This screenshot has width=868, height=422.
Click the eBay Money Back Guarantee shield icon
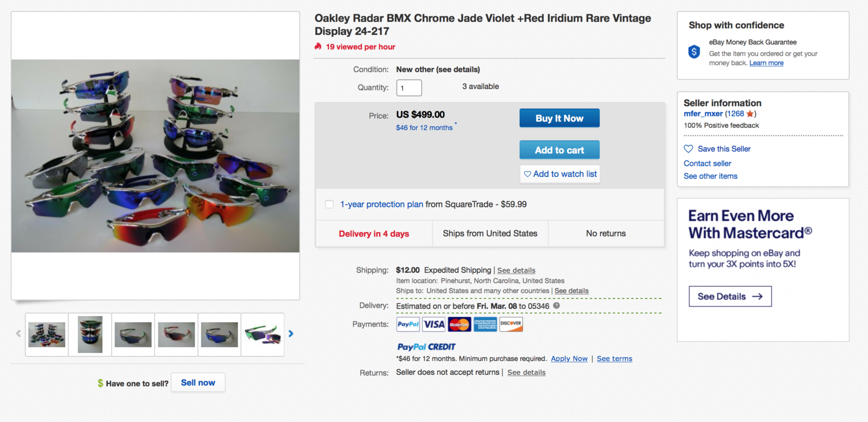point(694,52)
